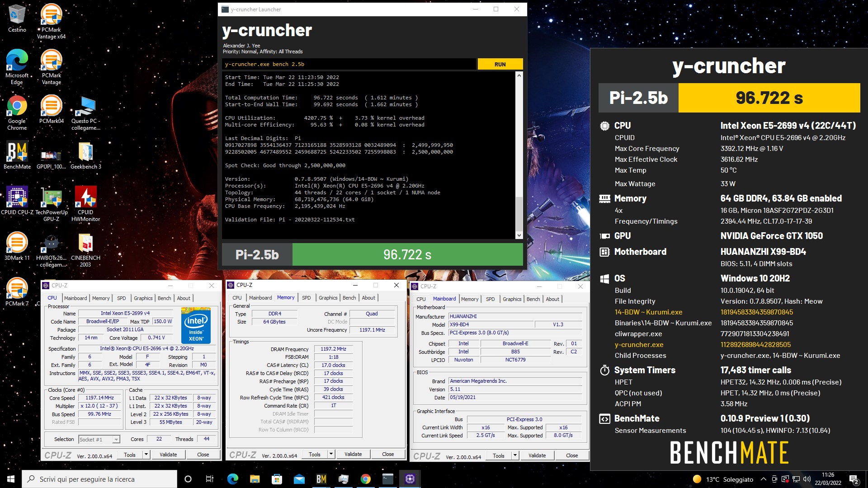Click the RUN button in y-cruncher Launcher
This screenshot has height=488, width=868.
pos(500,64)
